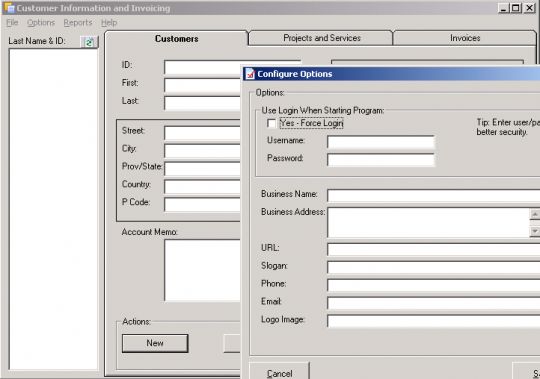Switch to the Invoices tab
This screenshot has width=540, height=379.
point(465,38)
